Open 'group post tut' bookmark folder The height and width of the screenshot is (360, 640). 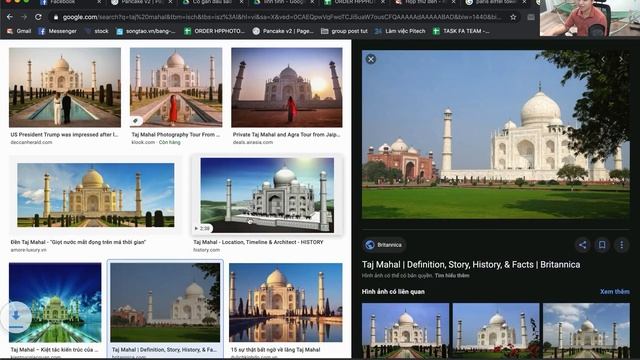(344, 31)
